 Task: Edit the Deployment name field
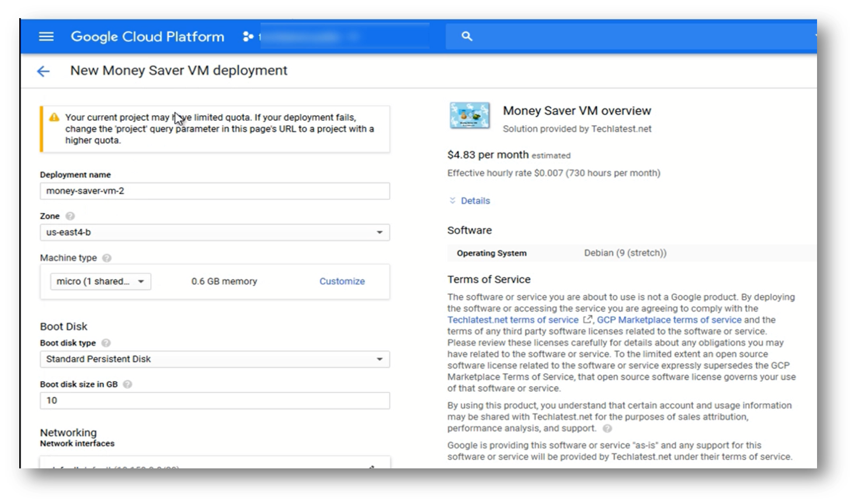[x=215, y=191]
